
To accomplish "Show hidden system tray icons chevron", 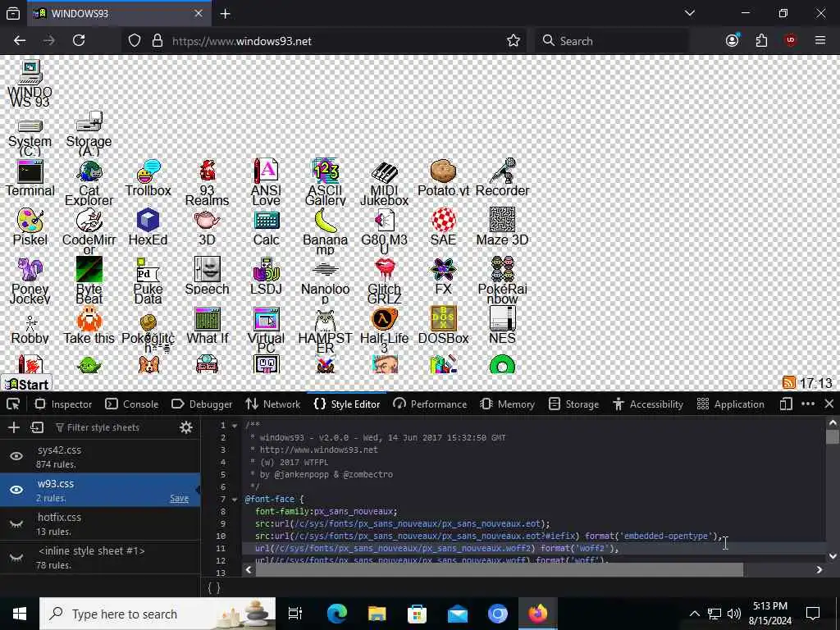I will click(694, 614).
